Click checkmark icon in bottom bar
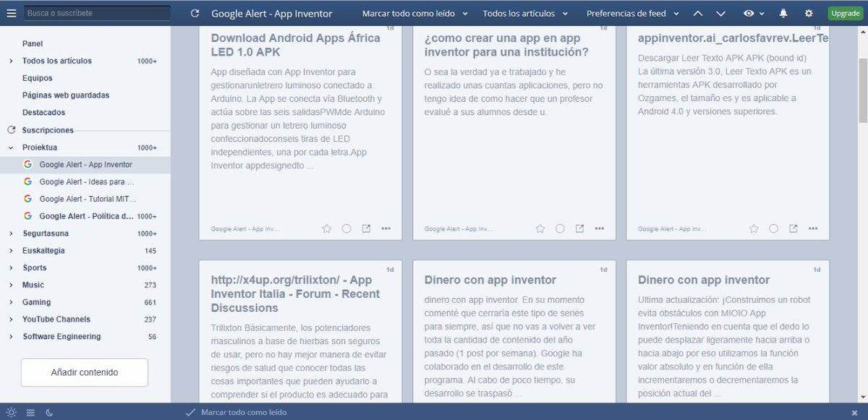The width and height of the screenshot is (868, 420). coord(190,412)
